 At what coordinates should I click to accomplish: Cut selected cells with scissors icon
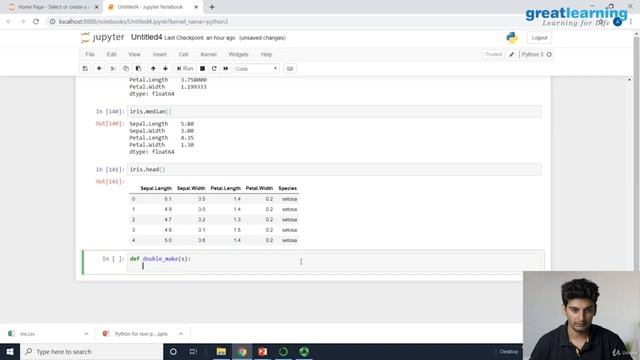tap(113, 69)
